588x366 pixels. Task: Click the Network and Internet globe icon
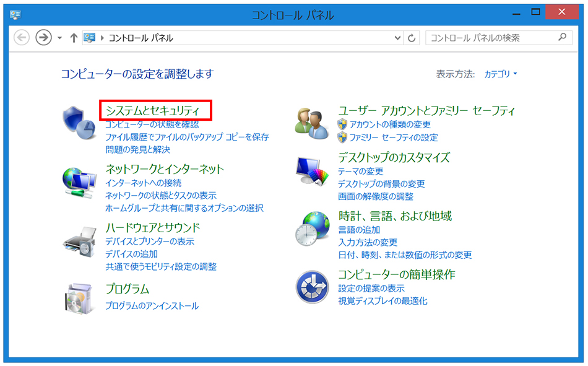(79, 183)
